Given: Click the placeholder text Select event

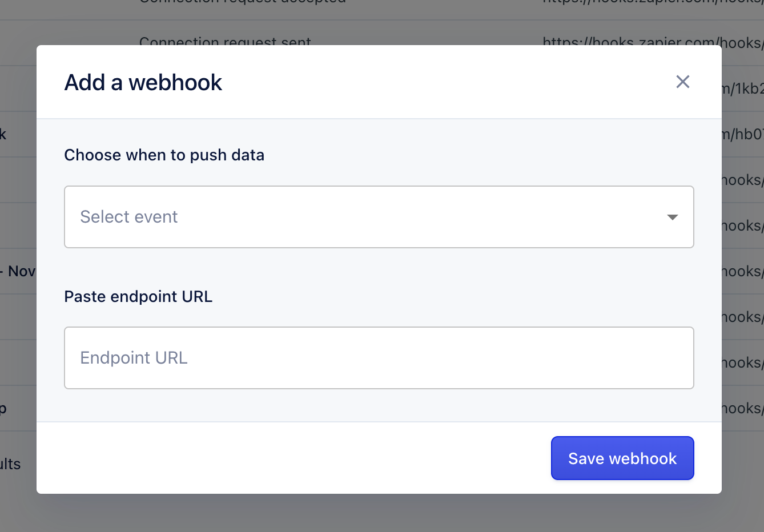Looking at the screenshot, I should pos(128,217).
